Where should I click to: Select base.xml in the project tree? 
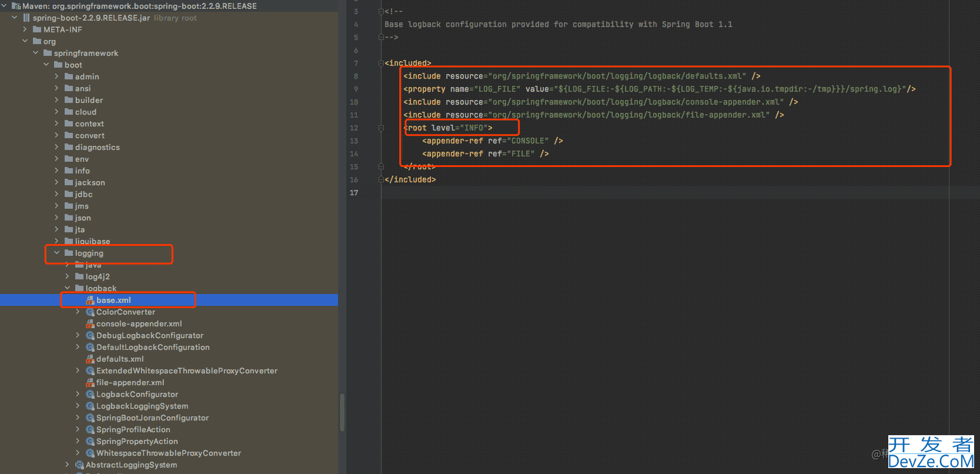point(113,300)
